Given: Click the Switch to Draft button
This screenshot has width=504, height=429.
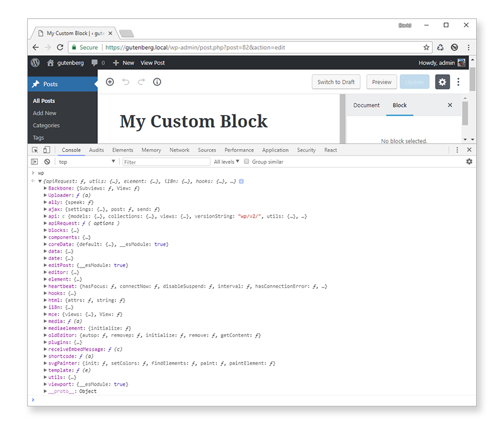Looking at the screenshot, I should 336,82.
